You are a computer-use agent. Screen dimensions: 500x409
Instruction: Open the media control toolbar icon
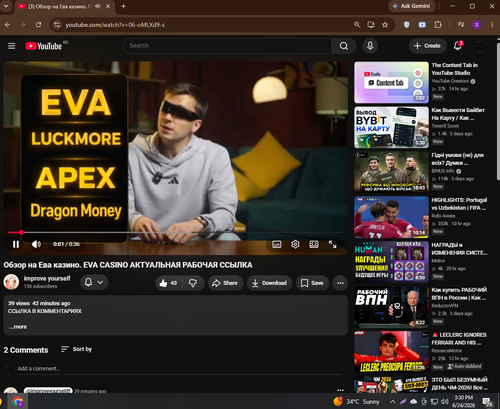[x=461, y=25]
